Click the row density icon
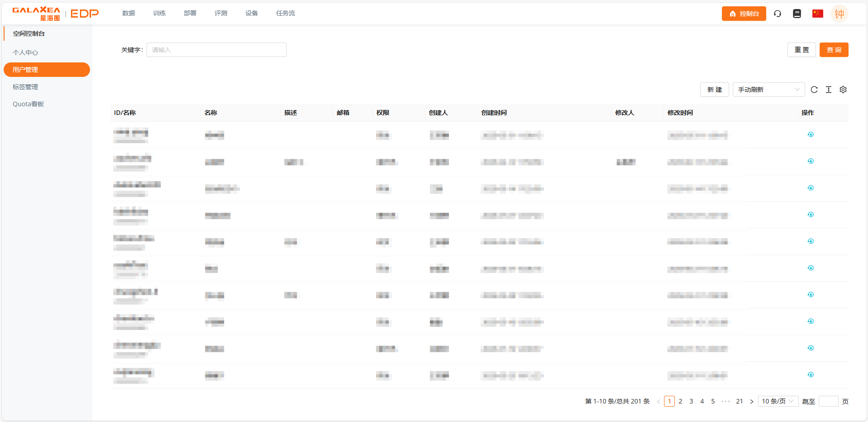Viewport: 868px width, 422px height. [x=829, y=90]
